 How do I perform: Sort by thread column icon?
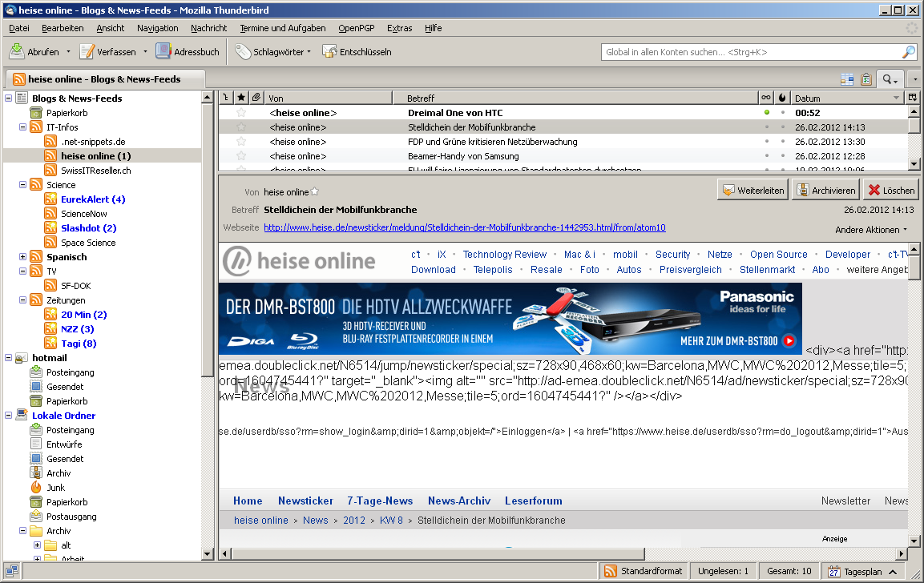pyautogui.click(x=226, y=98)
